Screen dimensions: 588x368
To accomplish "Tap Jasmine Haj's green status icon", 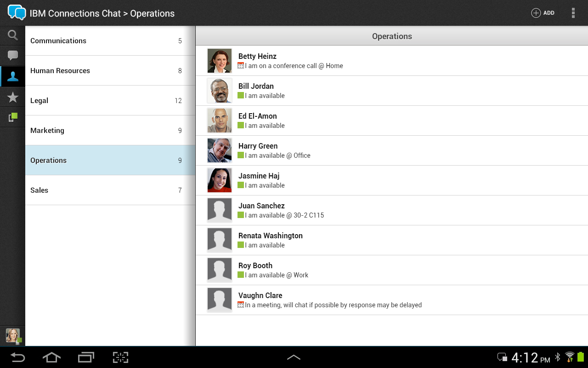I will tap(241, 185).
